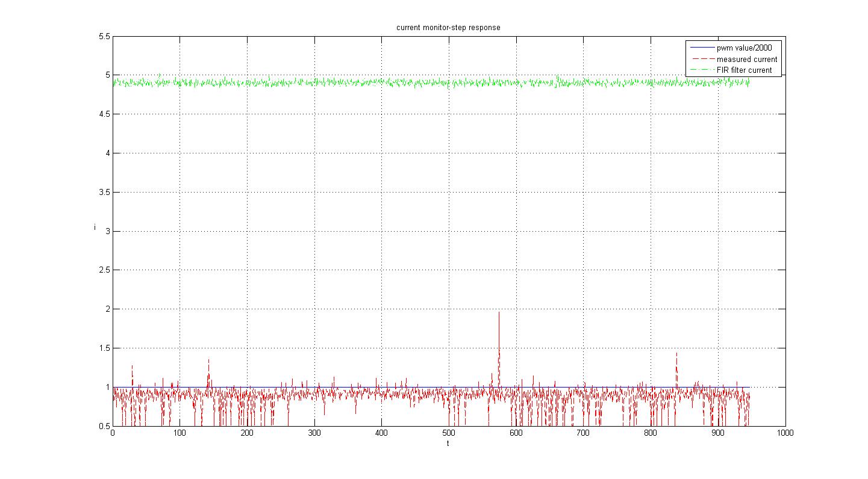868x479 pixels.
Task: Click the y-axis tick label "4"
Action: tap(108, 153)
